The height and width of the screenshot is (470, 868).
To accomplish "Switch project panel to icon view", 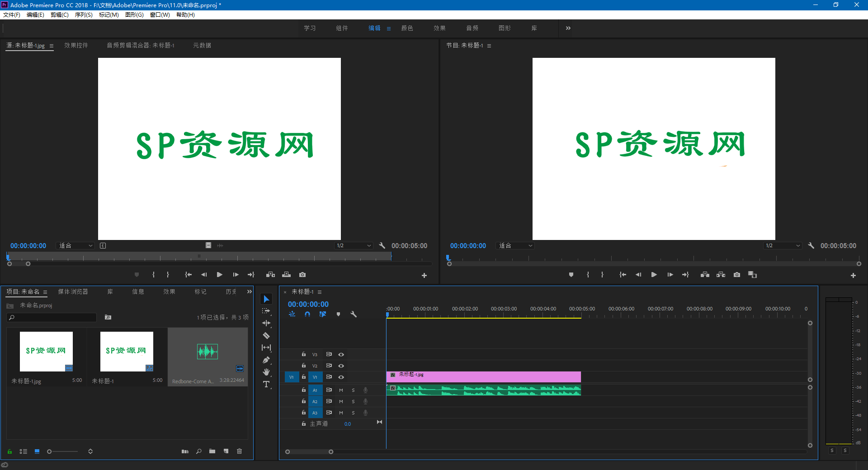I will 37,451.
